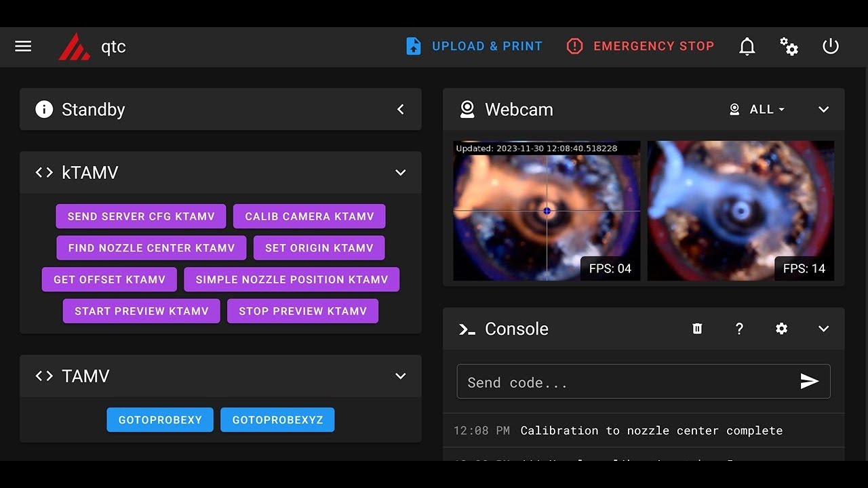This screenshot has width=868, height=488.
Task: Run SIMPLE NOZZLE POSITION KTAMV macro
Action: tap(292, 279)
